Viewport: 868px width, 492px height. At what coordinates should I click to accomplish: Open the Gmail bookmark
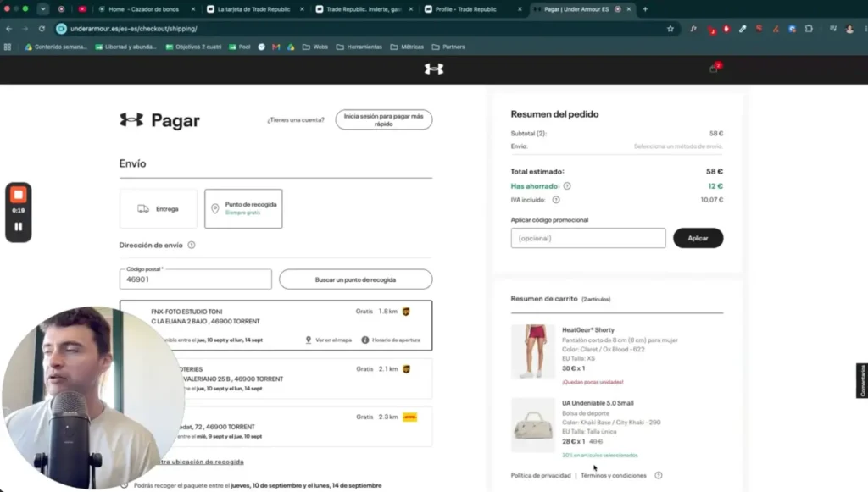pyautogui.click(x=275, y=47)
